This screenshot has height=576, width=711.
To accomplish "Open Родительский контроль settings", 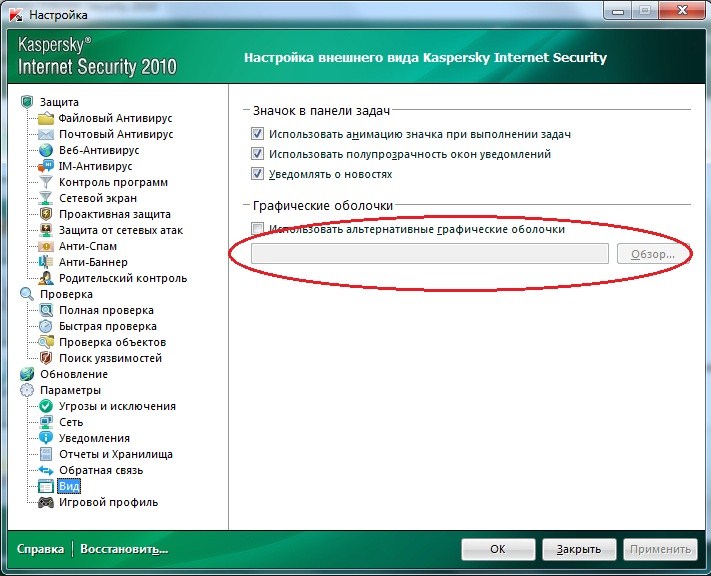I will pos(123,278).
